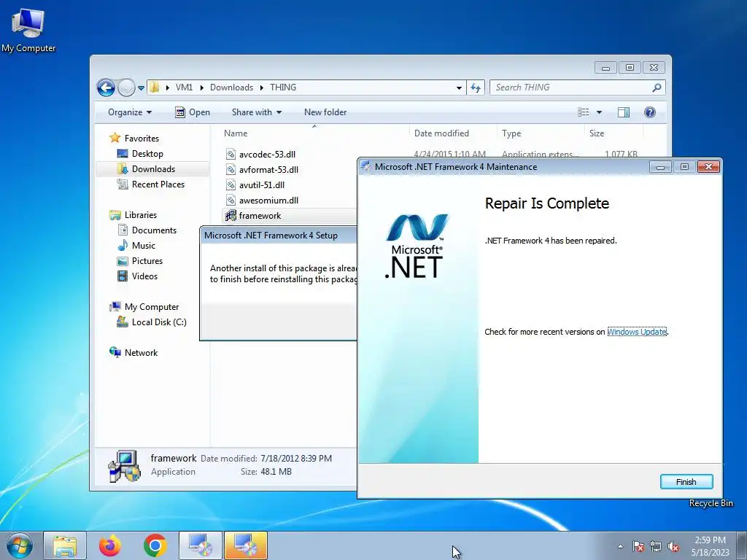Click the network tray icon
Screen dimensions: 747x560
coord(656,546)
